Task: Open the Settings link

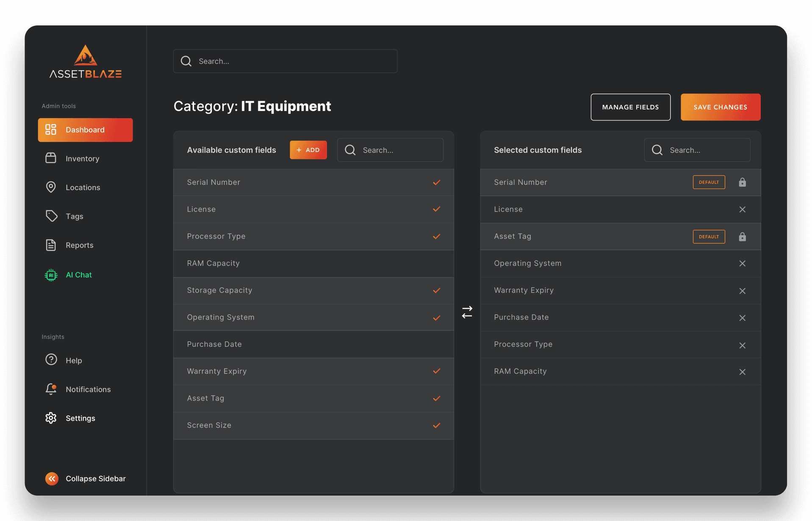Action: coord(85,418)
